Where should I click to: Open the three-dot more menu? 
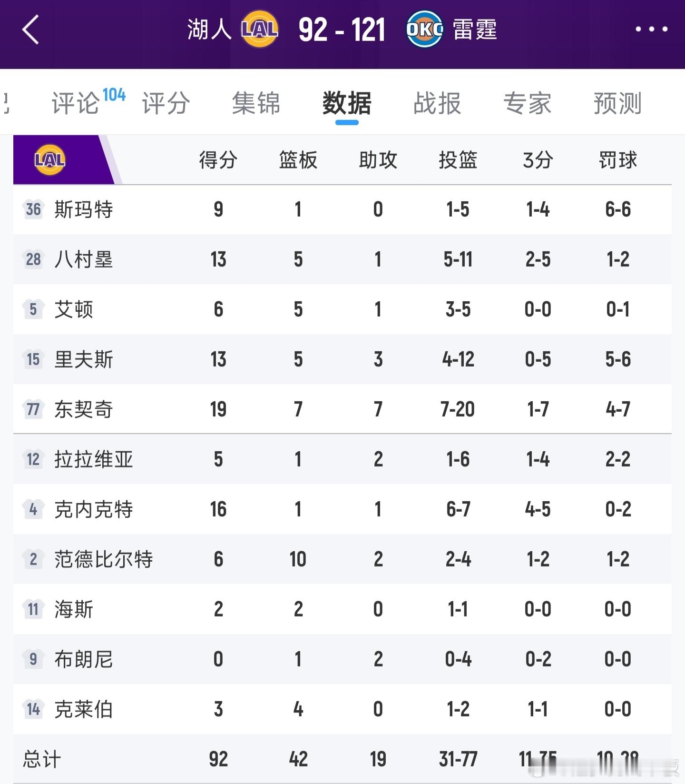(651, 29)
